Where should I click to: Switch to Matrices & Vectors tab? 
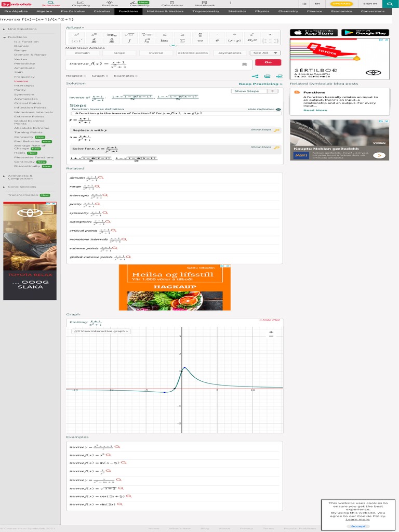[165, 11]
